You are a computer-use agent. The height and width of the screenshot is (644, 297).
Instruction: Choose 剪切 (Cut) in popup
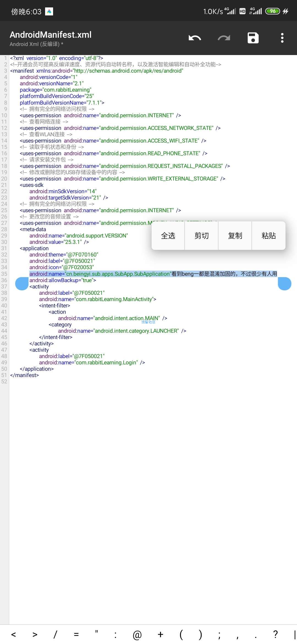(202, 236)
